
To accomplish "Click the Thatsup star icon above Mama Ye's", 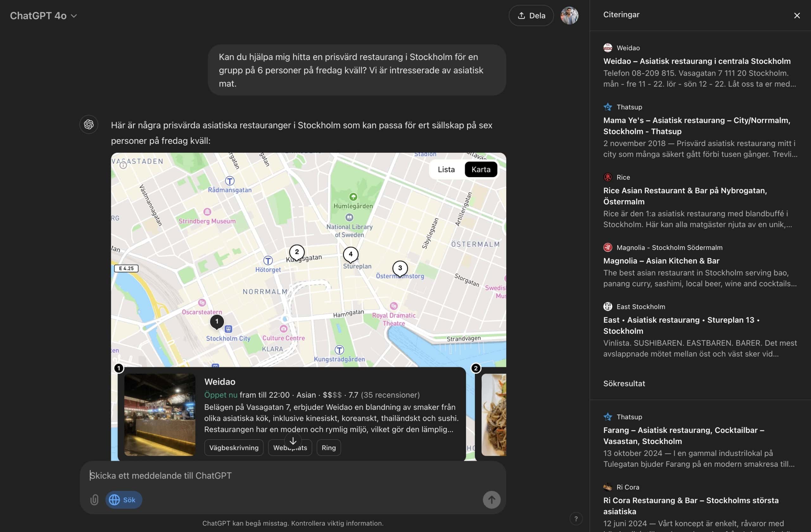I will pos(608,107).
